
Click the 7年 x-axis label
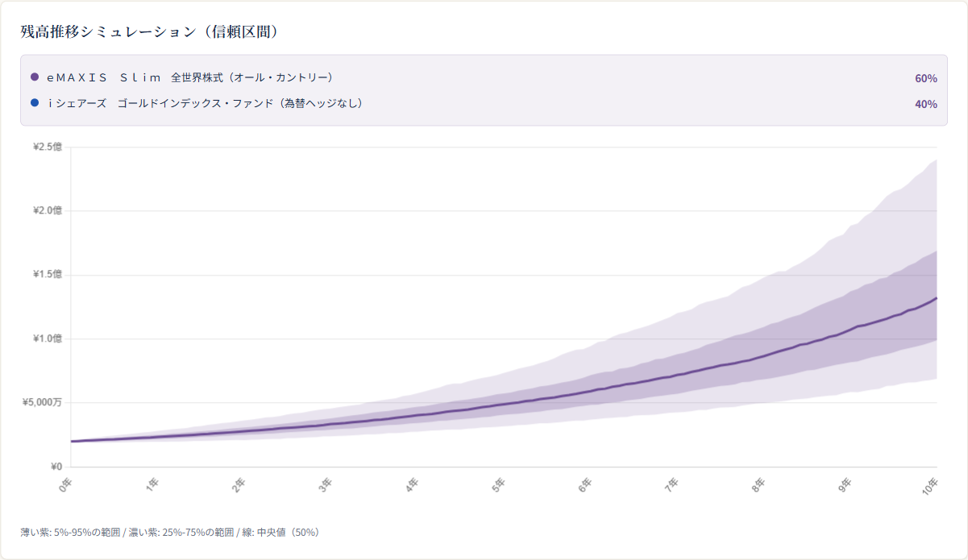click(x=672, y=484)
